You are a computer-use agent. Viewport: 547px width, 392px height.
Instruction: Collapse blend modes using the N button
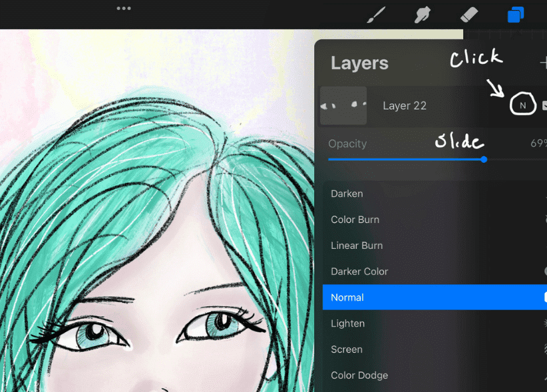(523, 105)
